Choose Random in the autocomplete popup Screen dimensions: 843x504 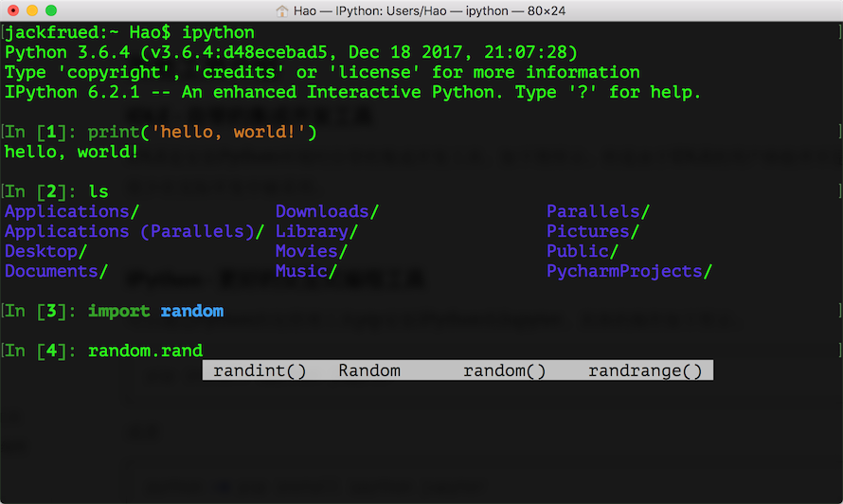click(369, 371)
